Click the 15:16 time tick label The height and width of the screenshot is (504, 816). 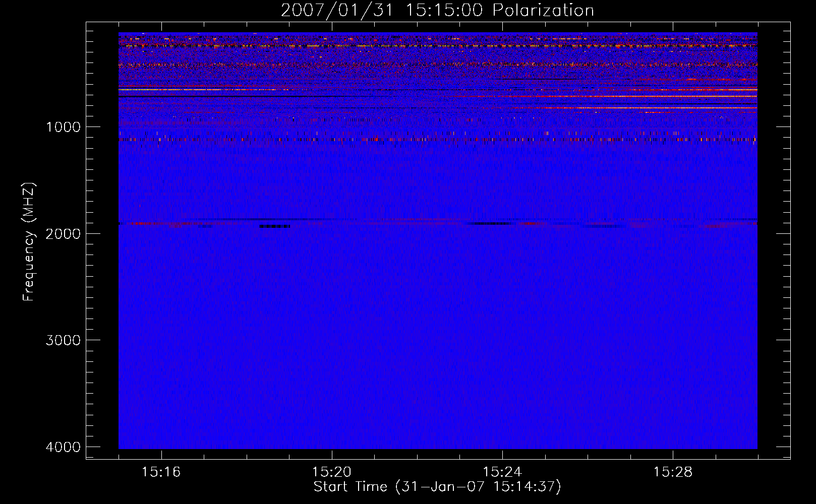click(161, 472)
